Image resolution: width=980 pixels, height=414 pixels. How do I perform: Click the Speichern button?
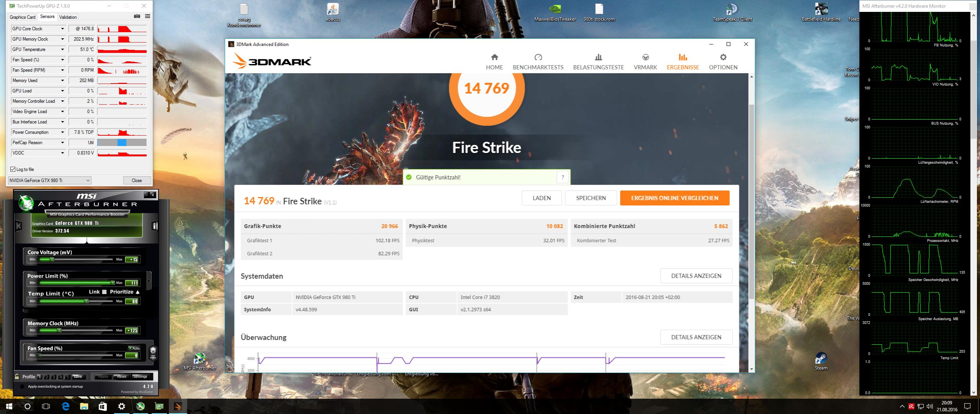[591, 198]
